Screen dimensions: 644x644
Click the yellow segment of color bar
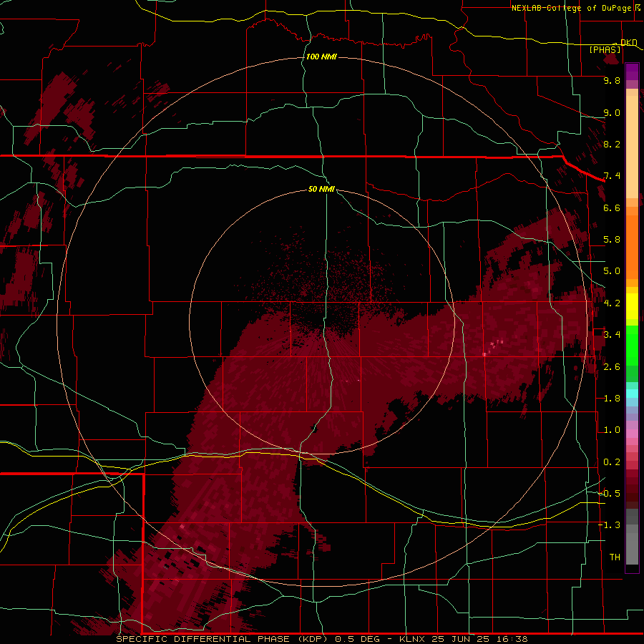click(632, 306)
